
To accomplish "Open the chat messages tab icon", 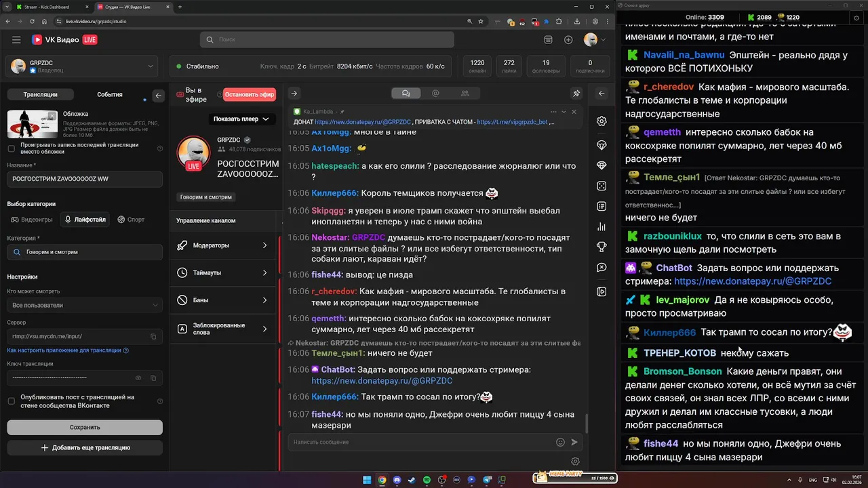I will [x=406, y=94].
